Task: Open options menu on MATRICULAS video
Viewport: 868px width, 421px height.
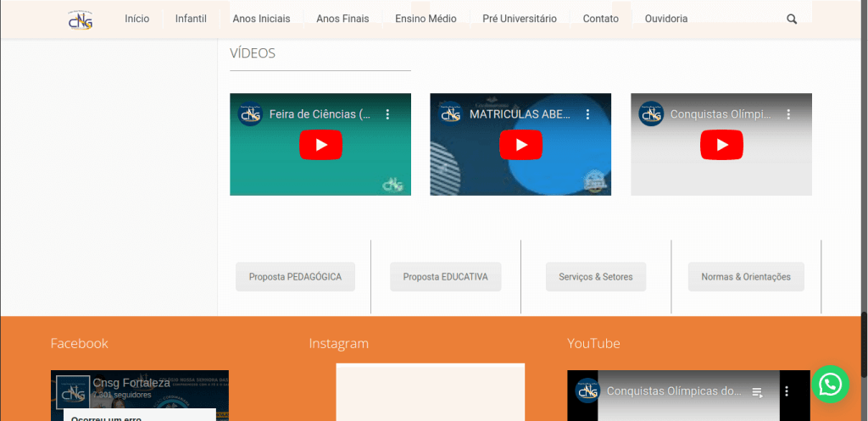Action: click(x=587, y=114)
